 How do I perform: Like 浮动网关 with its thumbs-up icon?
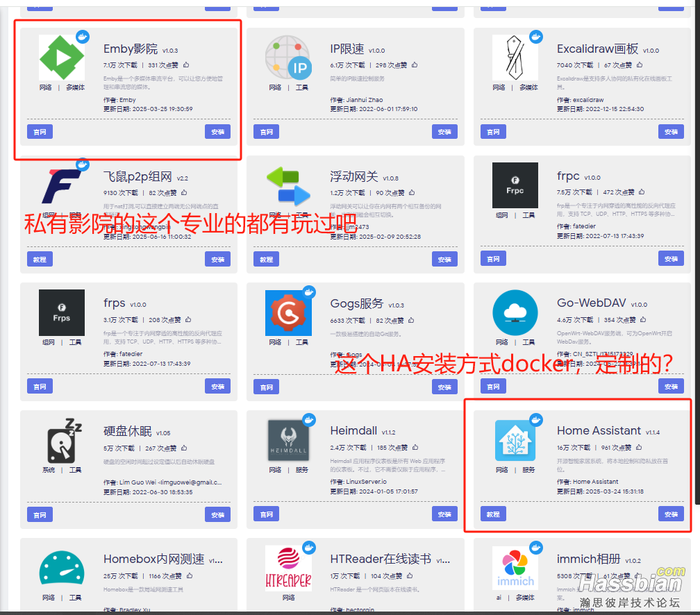(x=412, y=192)
